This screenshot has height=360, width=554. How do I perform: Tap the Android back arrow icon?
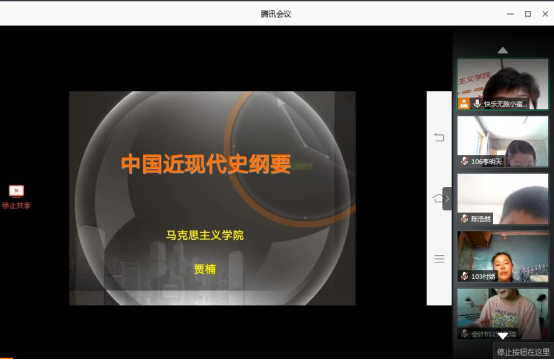pyautogui.click(x=439, y=137)
